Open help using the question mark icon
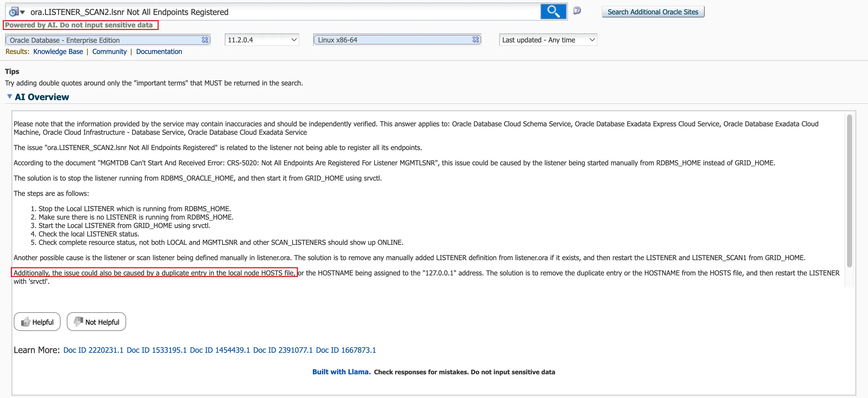868x398 pixels. click(577, 11)
